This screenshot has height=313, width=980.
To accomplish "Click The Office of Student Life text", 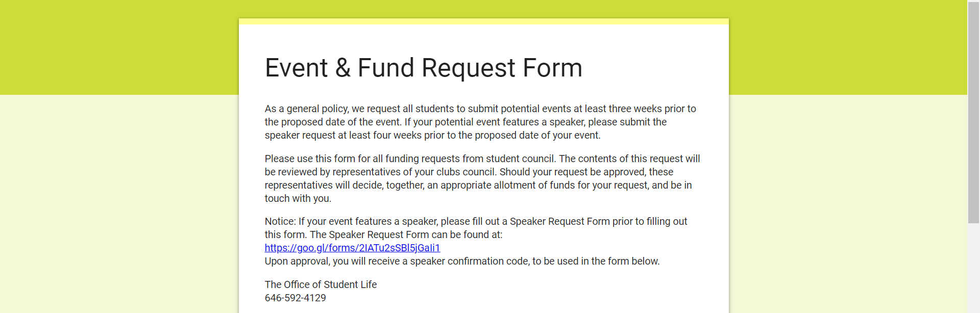I will pos(321,285).
